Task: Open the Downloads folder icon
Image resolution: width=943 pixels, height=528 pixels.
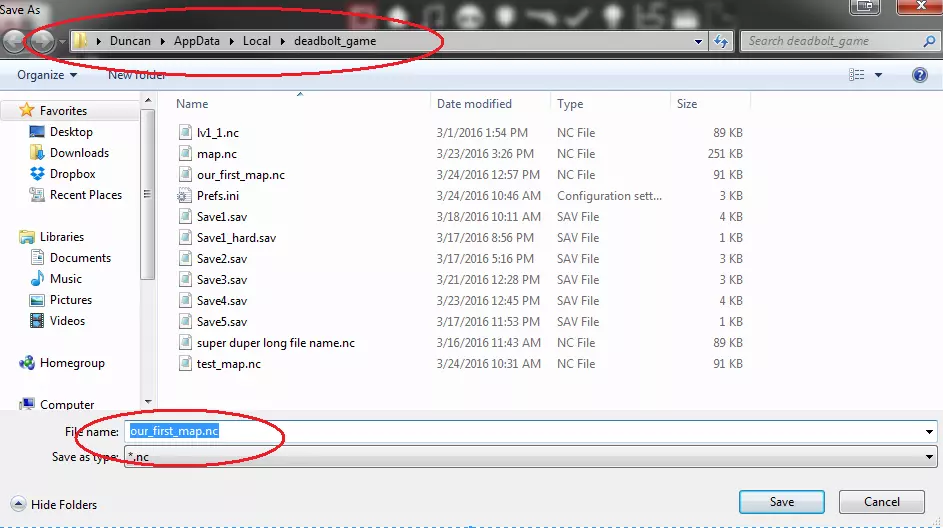Action: (37, 153)
